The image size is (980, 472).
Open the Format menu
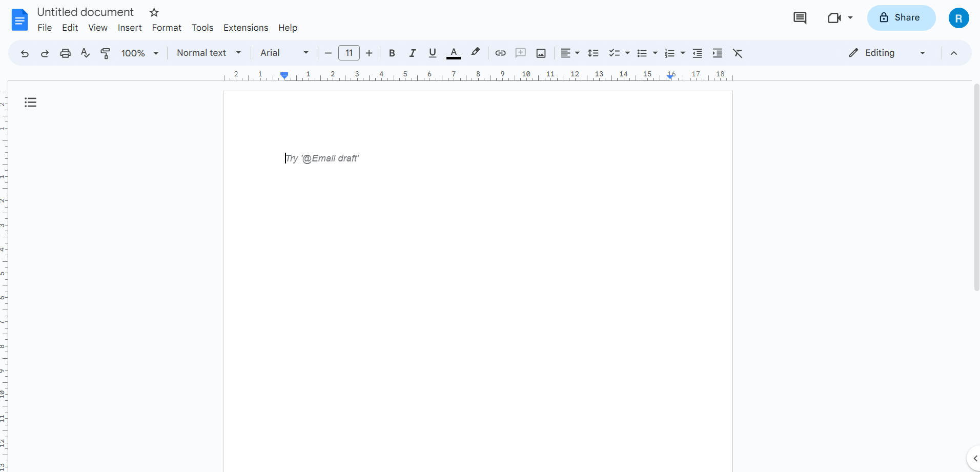[167, 28]
